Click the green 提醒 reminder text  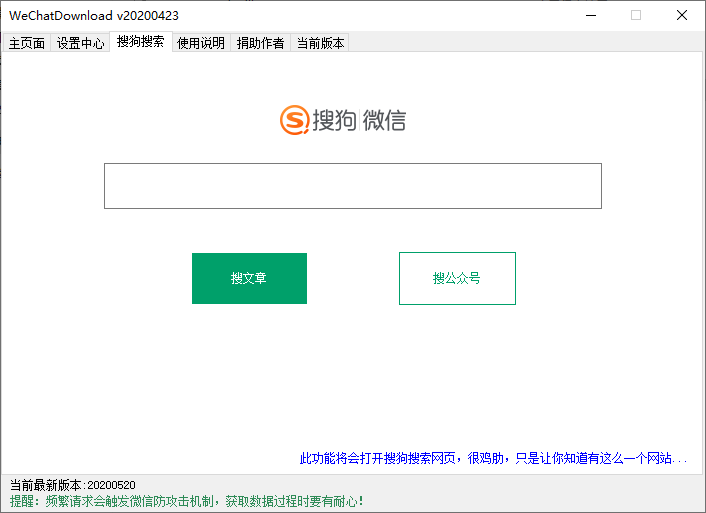[x=186, y=501]
